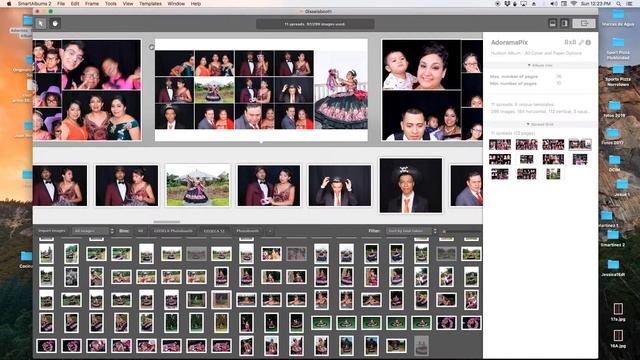
Task: Open the Martinez 1 desktop folder
Action: coord(607,219)
